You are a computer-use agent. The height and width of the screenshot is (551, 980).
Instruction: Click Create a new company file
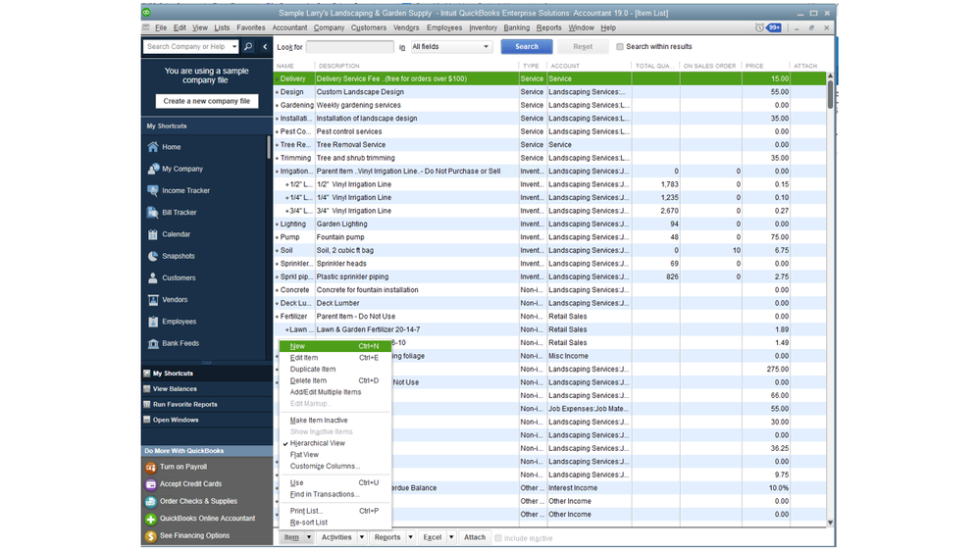[207, 101]
